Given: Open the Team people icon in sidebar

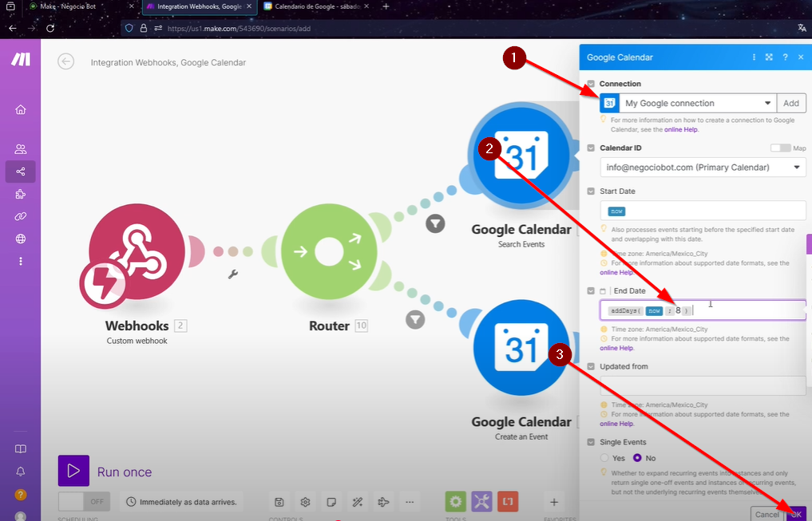Looking at the screenshot, I should 21,149.
